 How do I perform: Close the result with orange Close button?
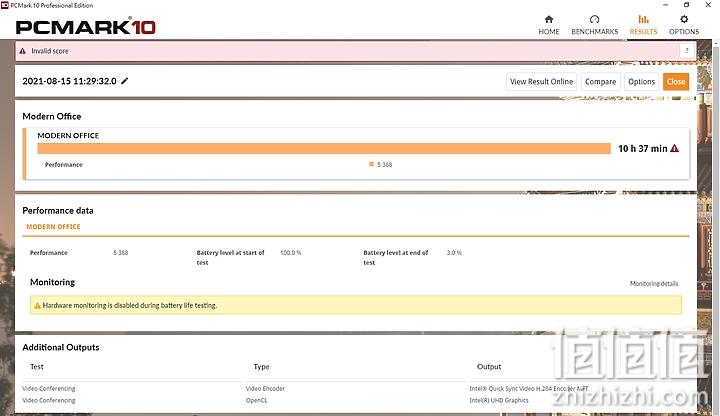(676, 82)
